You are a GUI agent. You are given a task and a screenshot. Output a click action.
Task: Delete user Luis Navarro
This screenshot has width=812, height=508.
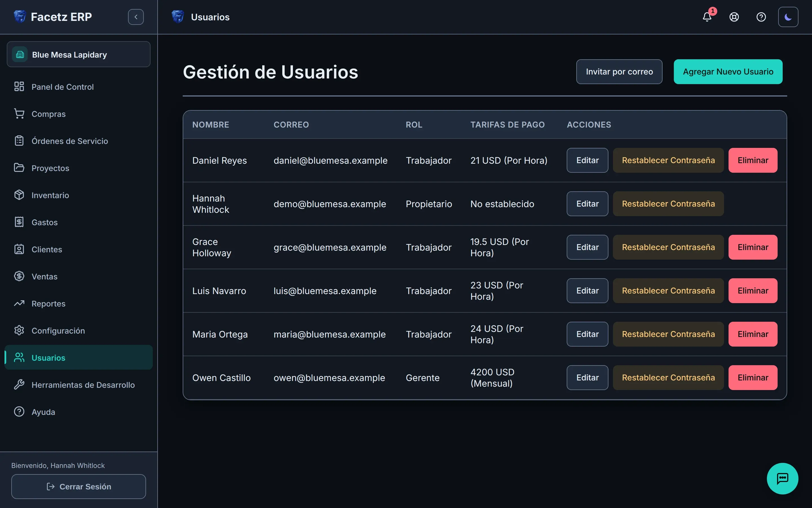753,291
